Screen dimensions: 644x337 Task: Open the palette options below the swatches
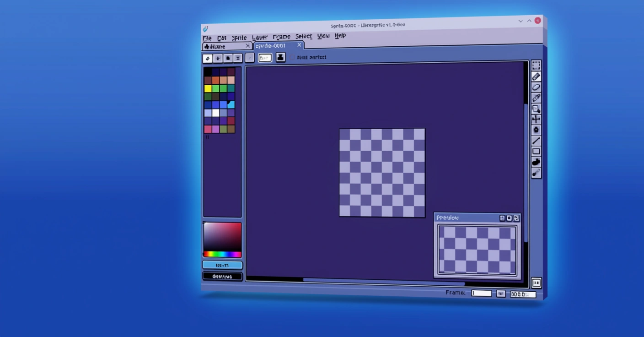[x=207, y=137]
